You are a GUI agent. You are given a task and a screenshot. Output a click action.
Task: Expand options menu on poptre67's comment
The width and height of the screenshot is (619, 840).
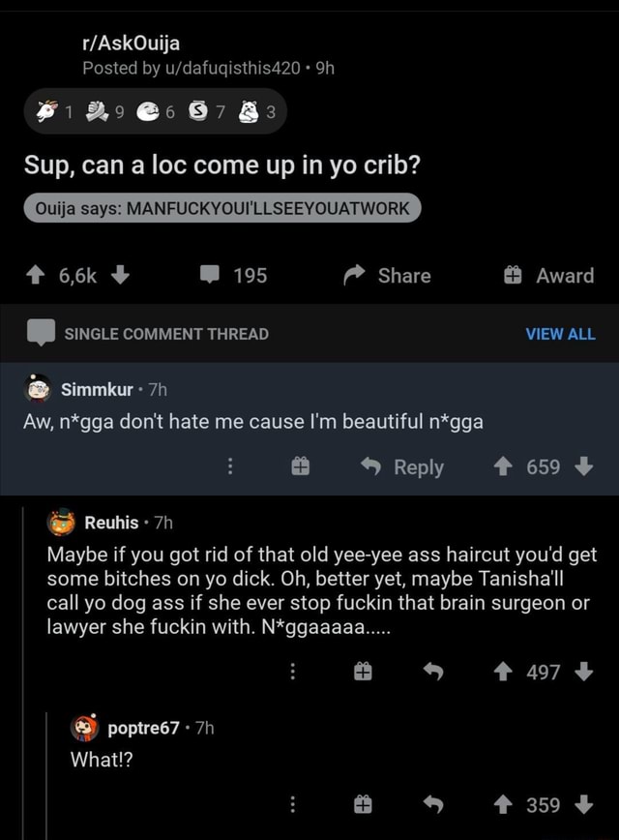coord(293,805)
